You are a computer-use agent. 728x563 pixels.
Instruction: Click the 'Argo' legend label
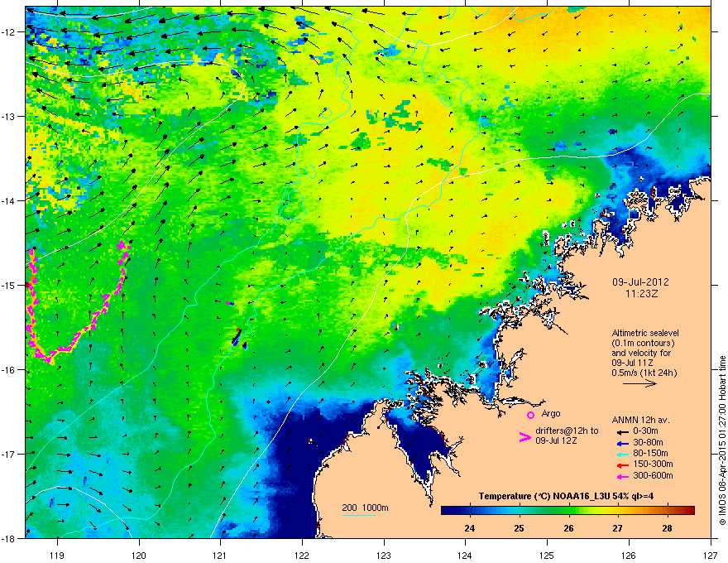[551, 413]
